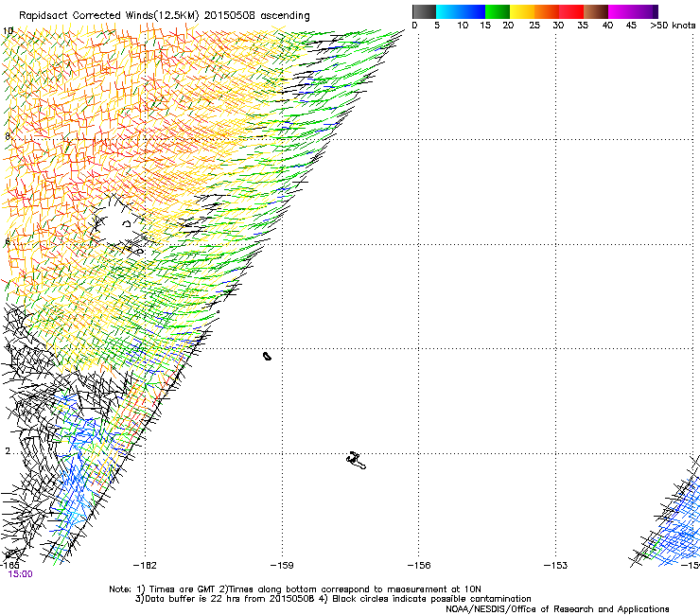Click the latitude label 10

(x=8, y=31)
